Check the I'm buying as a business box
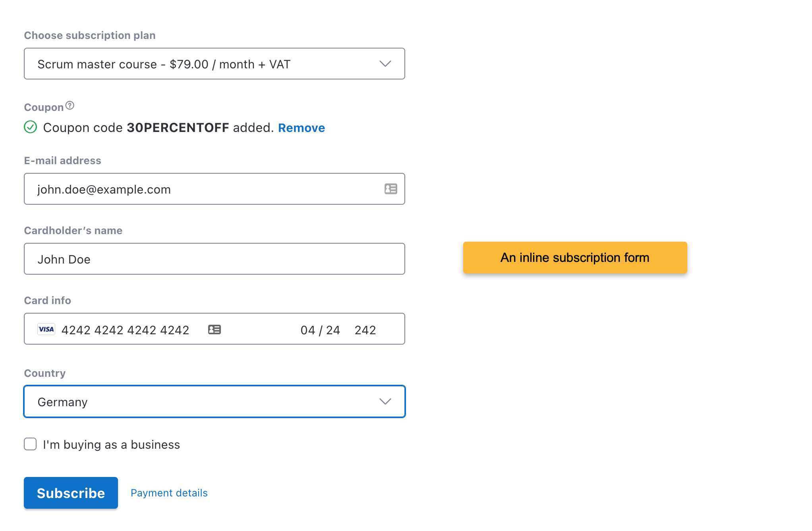Screen dimensions: 812x531 tap(31, 444)
